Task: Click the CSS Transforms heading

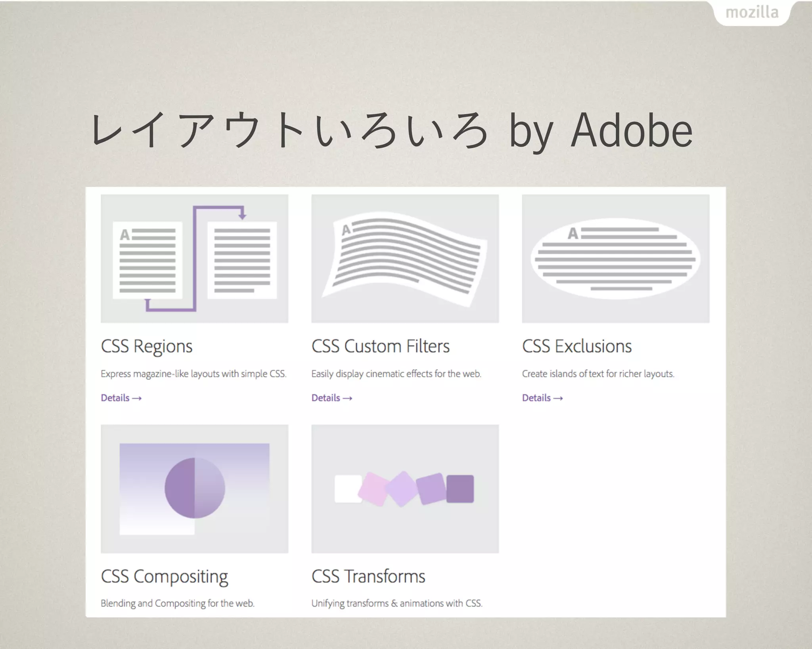Action: coord(368,576)
